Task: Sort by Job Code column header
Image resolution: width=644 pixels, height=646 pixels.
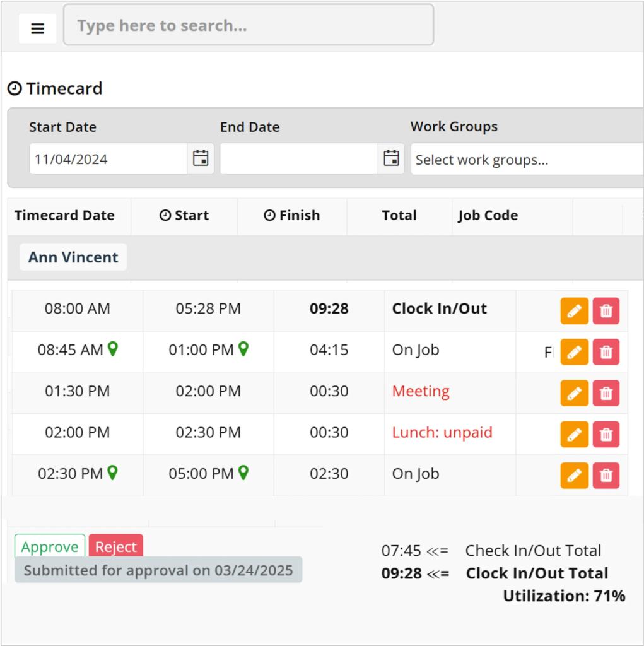Action: [488, 216]
